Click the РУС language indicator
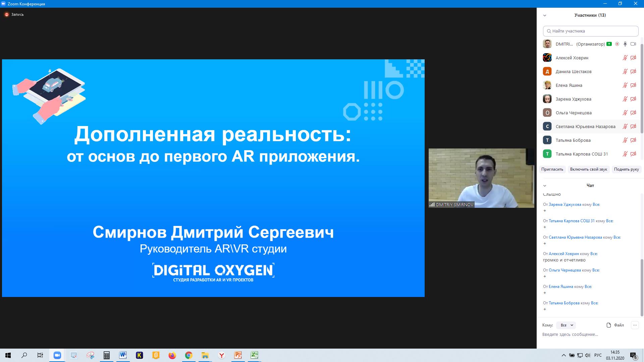The width and height of the screenshot is (644, 362). pos(598,355)
